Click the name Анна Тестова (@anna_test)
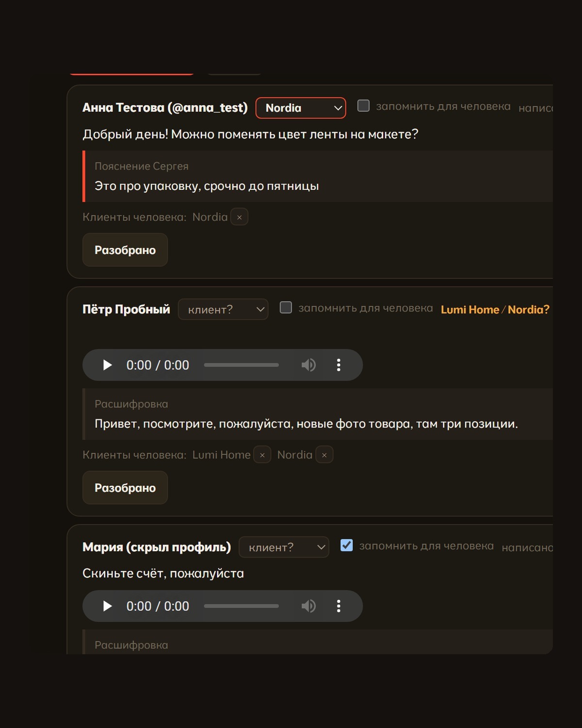 (x=165, y=108)
